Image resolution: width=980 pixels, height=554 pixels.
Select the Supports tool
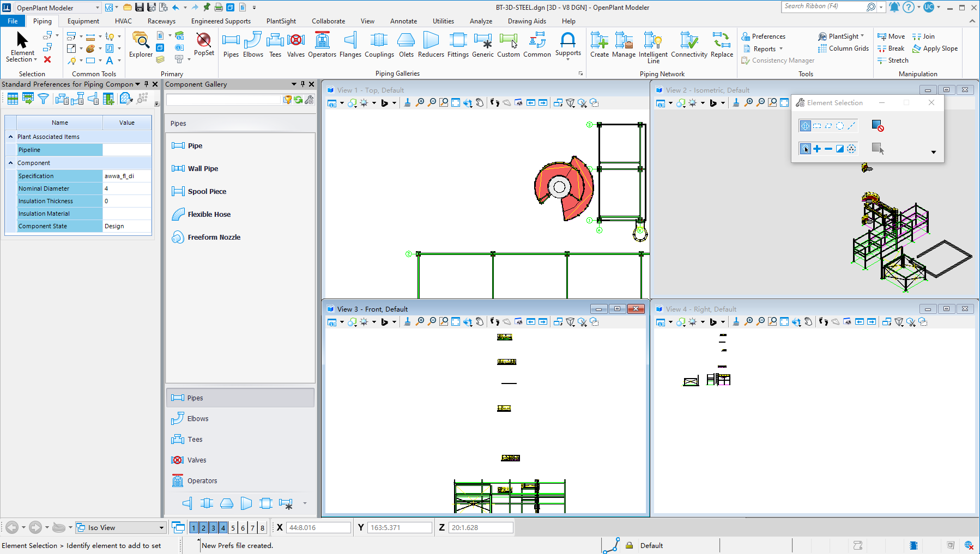click(x=568, y=46)
